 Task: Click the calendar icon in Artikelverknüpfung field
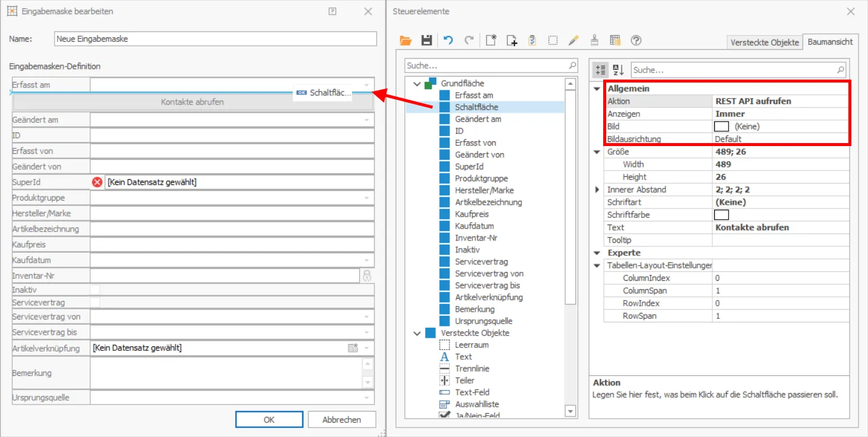tap(353, 348)
